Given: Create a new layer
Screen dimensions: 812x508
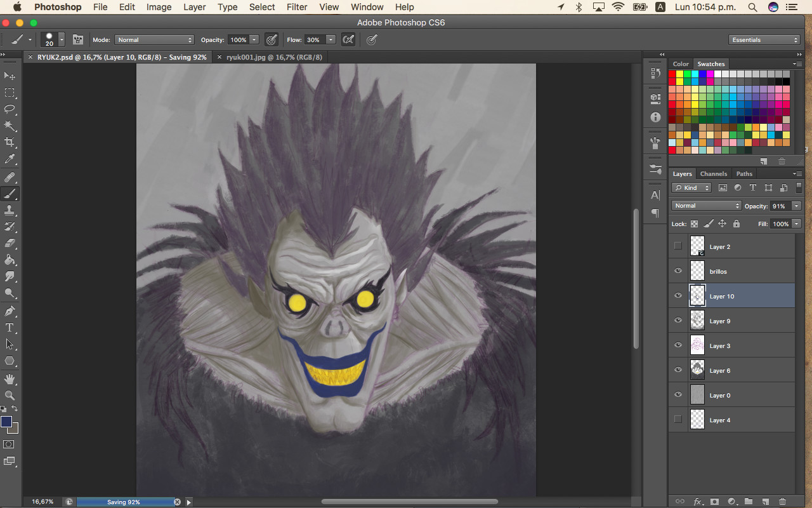Looking at the screenshot, I should click(766, 502).
